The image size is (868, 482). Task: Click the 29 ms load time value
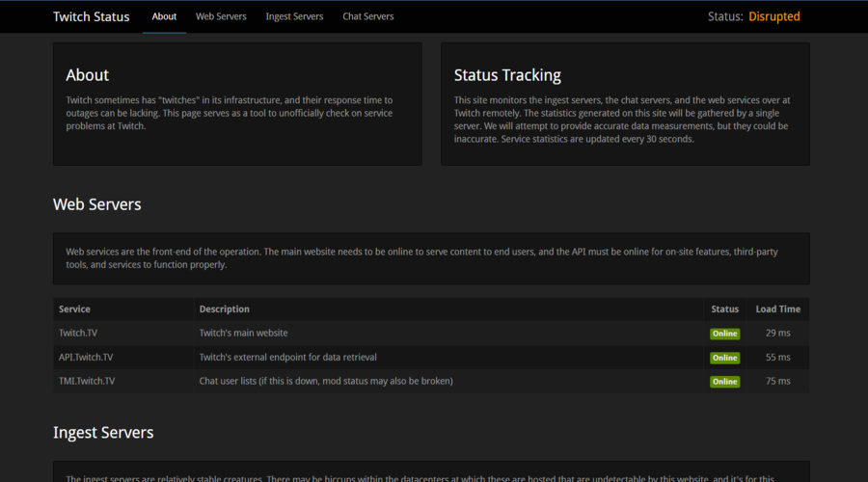pos(777,334)
